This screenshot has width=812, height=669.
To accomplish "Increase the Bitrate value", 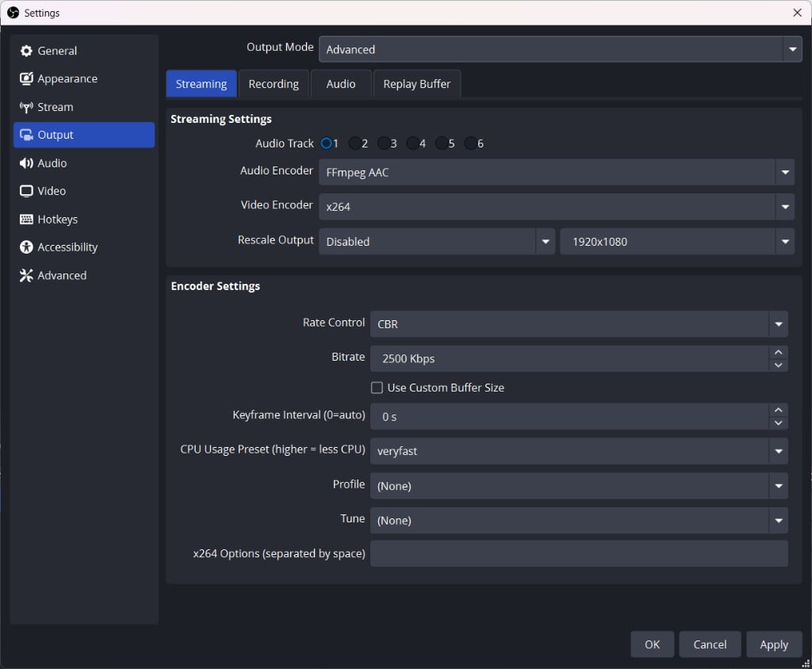I will [x=779, y=352].
